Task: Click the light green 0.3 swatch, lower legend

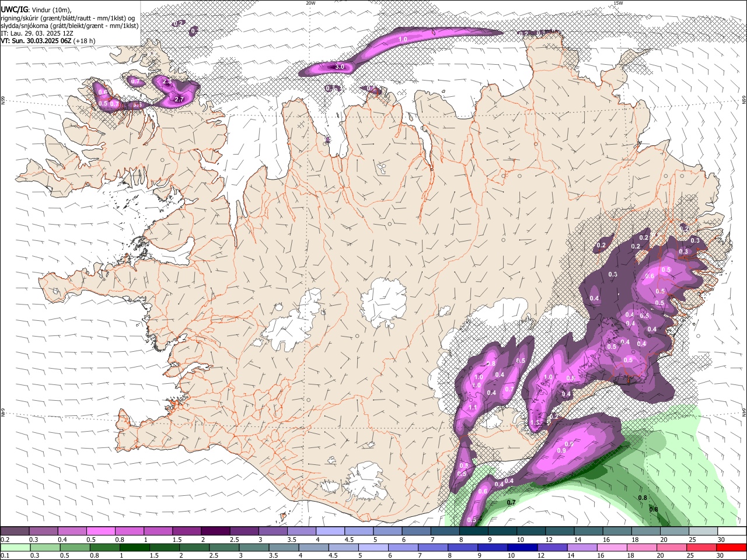Action: 45,548
